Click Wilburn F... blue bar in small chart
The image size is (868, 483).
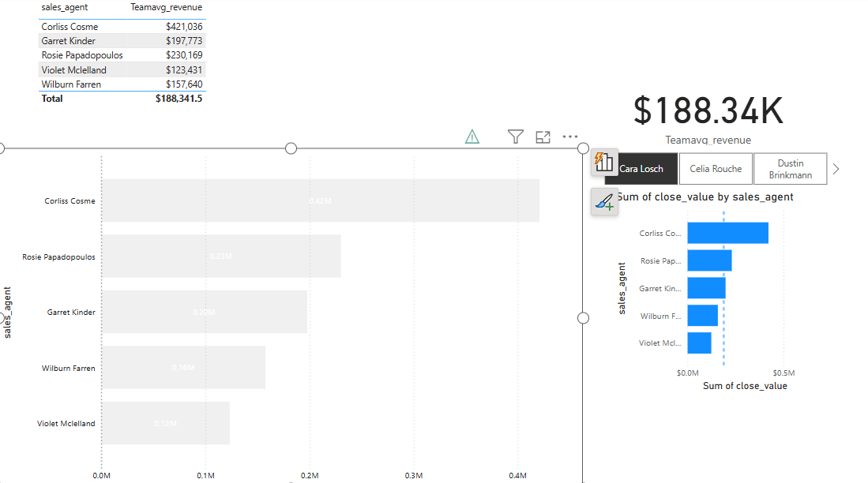702,316
